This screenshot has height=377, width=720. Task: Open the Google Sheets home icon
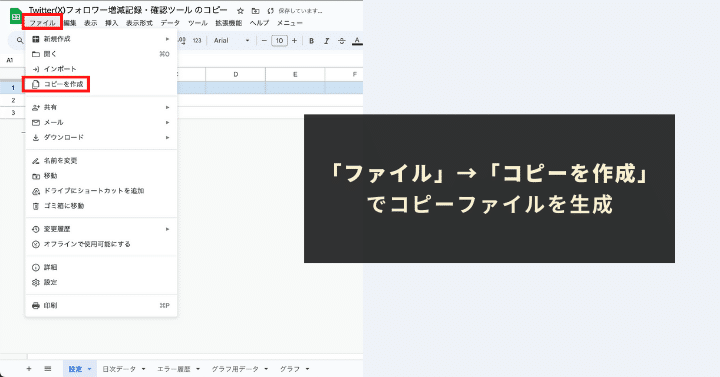(16, 16)
